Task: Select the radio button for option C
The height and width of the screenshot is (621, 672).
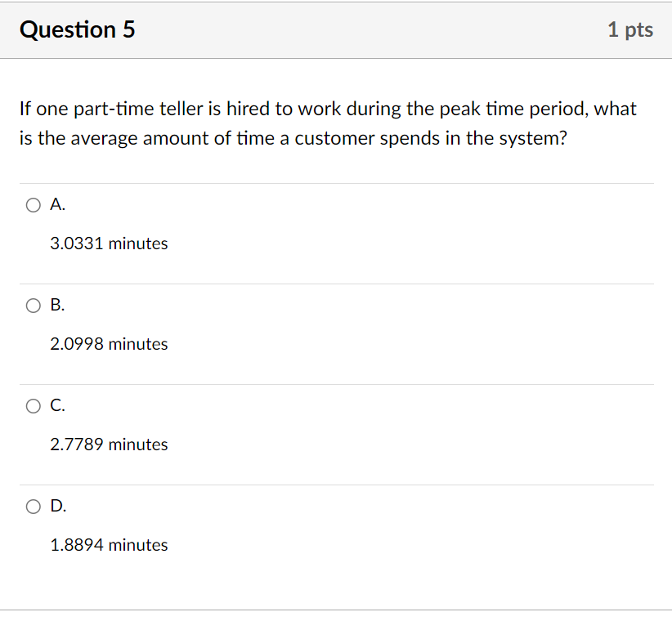Action: coord(33,406)
